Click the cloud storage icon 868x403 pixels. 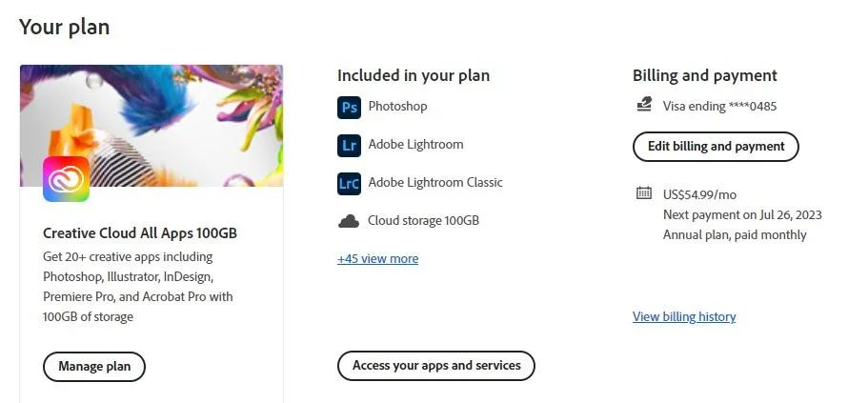(x=348, y=221)
